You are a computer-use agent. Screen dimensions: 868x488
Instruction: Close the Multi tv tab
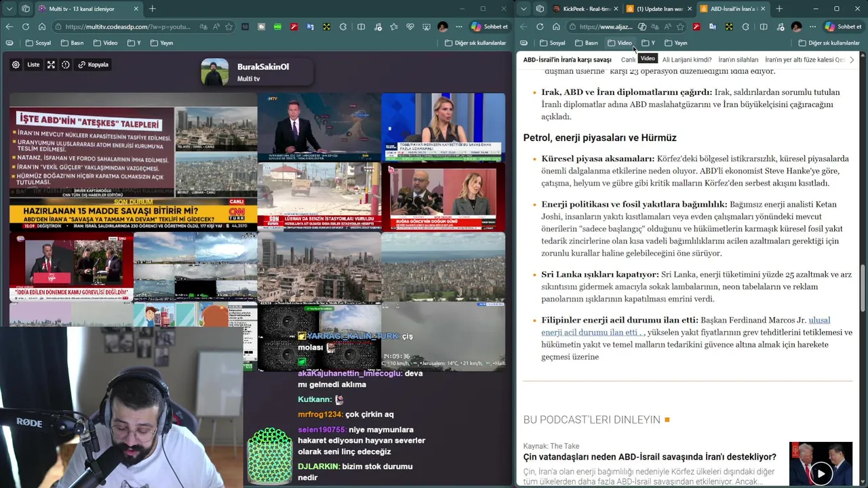(x=136, y=9)
